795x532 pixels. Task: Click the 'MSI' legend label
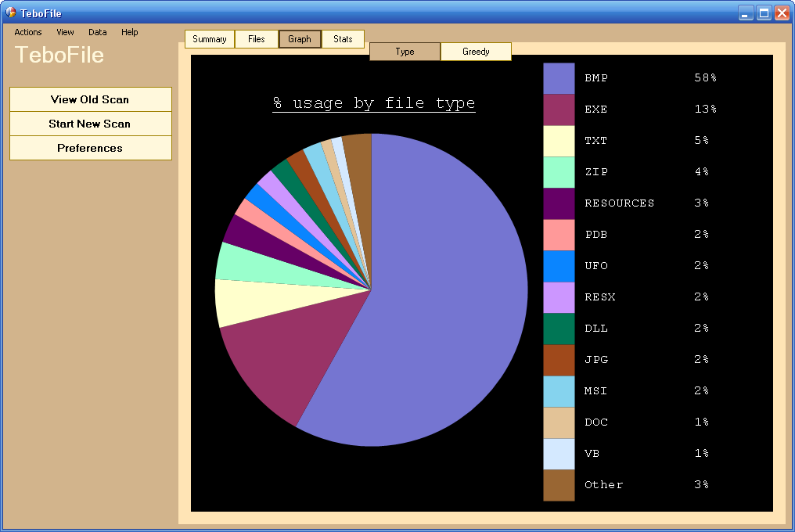pos(596,391)
